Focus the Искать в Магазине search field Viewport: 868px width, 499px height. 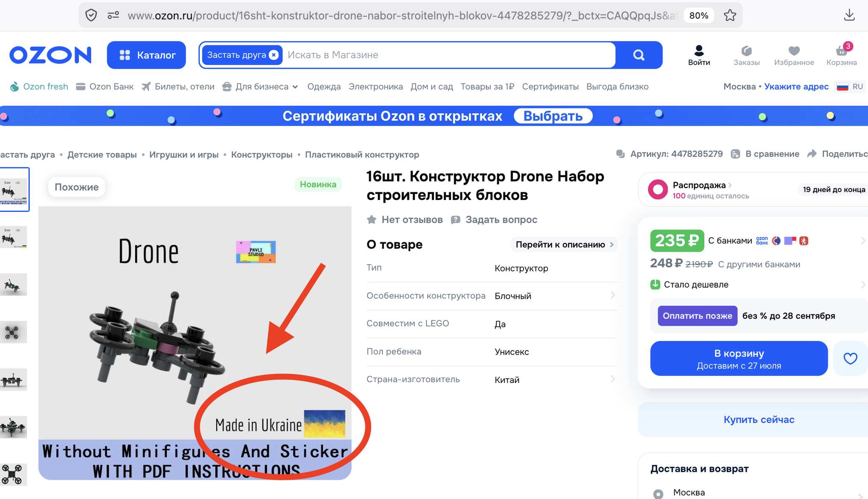[449, 55]
